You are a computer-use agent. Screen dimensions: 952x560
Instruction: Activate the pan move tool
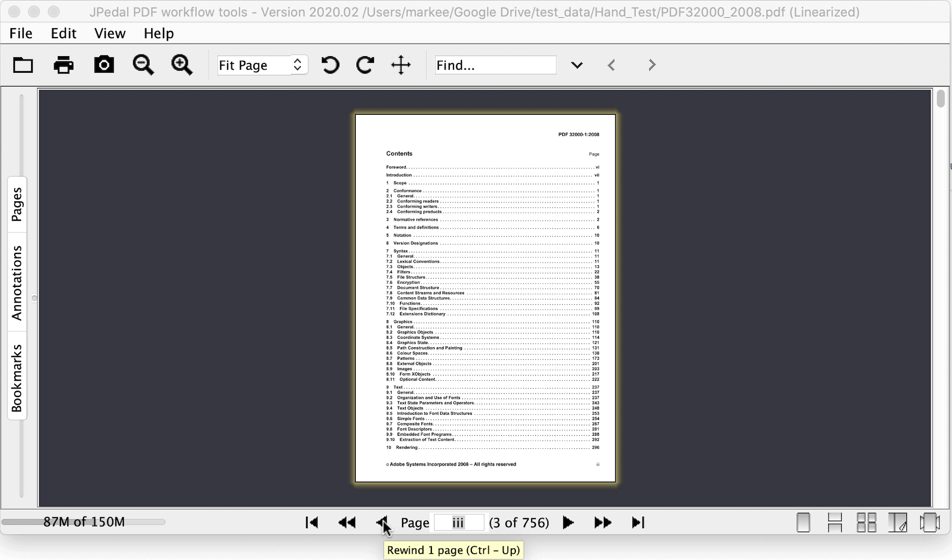tap(401, 65)
